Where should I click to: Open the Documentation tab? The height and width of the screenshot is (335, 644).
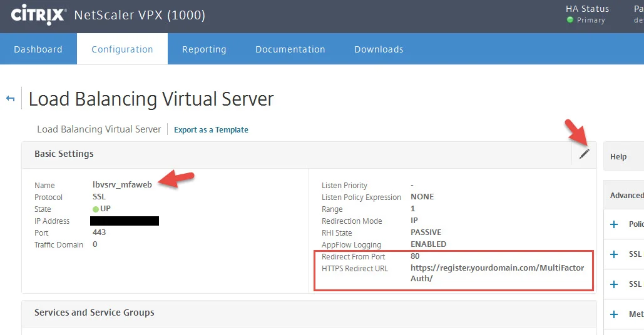290,49
